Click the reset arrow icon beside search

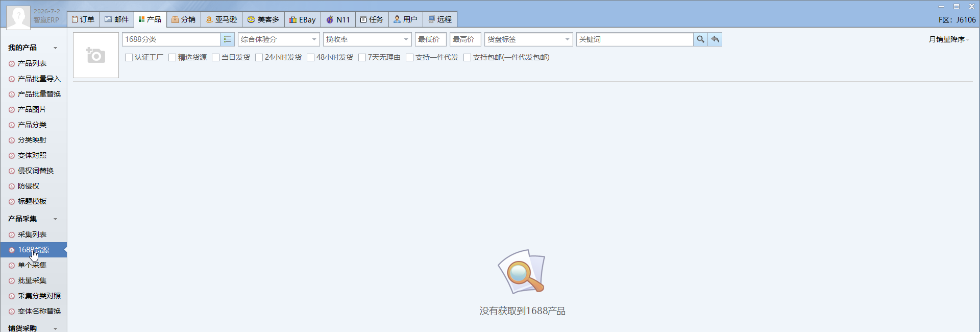pos(715,39)
